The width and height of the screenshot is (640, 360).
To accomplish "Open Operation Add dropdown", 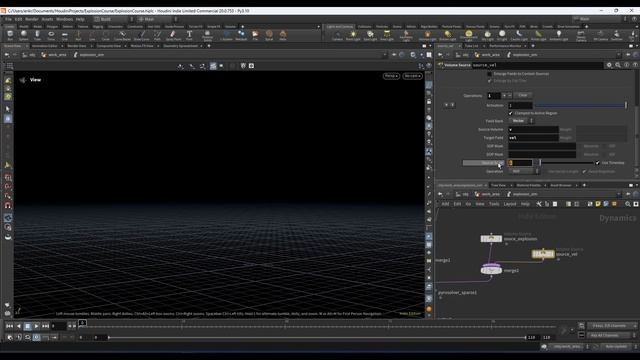I will 524,171.
